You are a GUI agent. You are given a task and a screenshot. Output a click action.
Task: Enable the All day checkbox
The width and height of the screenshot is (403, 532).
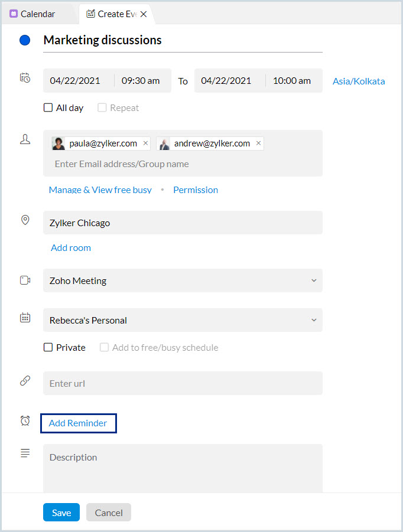point(48,108)
